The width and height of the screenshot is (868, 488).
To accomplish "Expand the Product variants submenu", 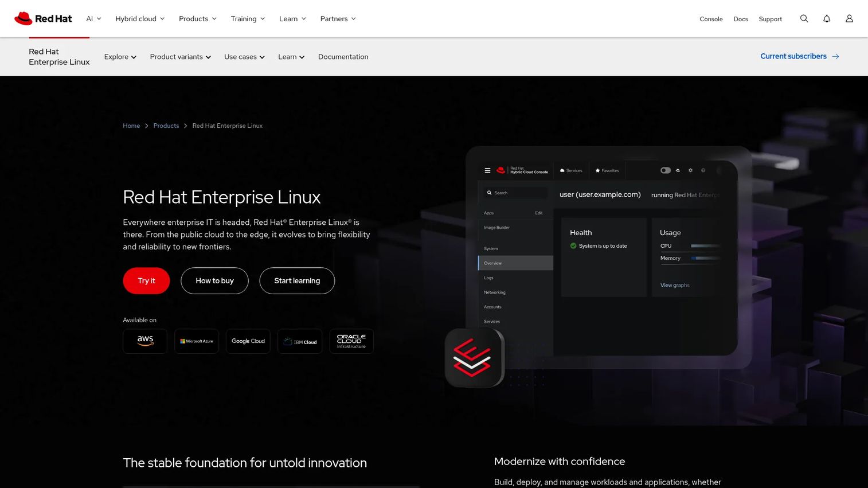I will [181, 57].
